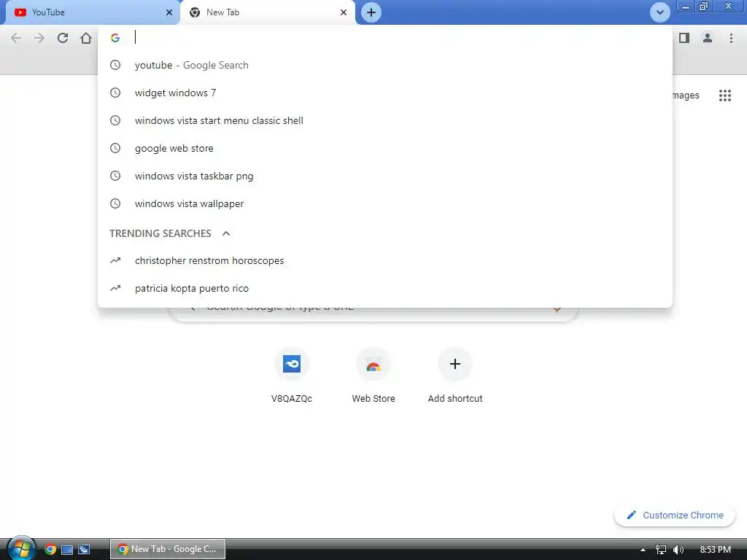Open the Web Store shortcut
Image resolution: width=747 pixels, height=560 pixels.
tap(373, 376)
